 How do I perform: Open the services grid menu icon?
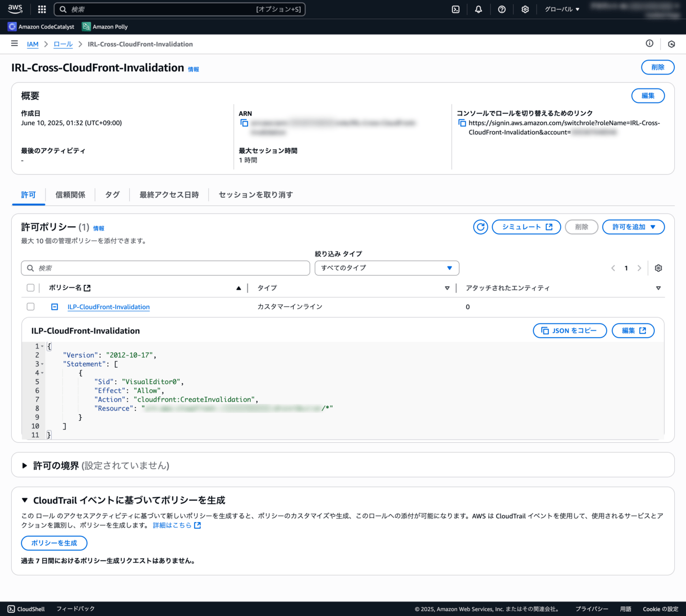coord(42,9)
